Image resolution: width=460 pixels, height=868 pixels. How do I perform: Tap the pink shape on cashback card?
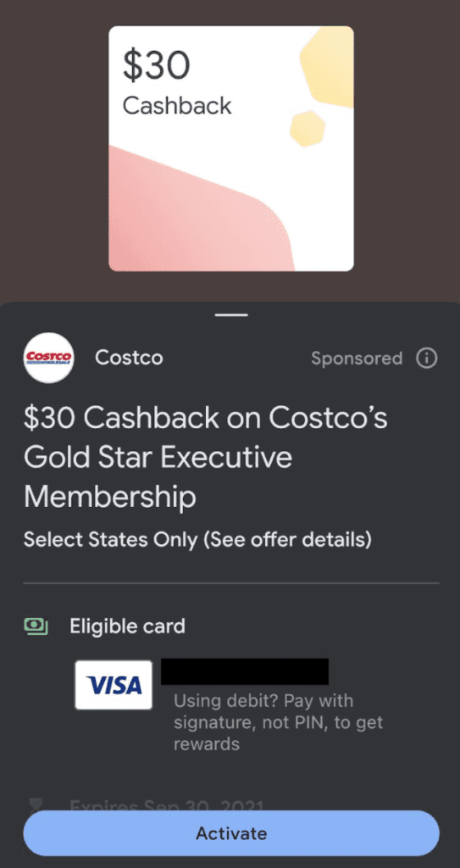point(201,209)
